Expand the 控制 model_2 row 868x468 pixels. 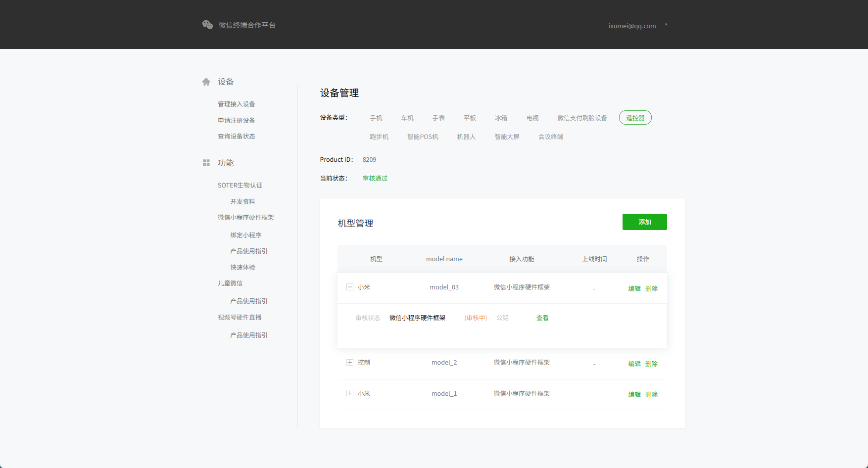tap(350, 362)
